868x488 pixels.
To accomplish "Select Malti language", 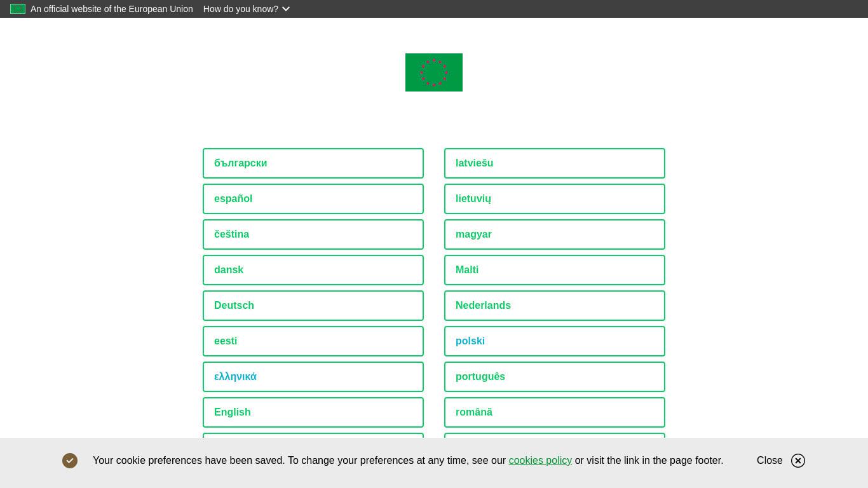I will point(555,270).
